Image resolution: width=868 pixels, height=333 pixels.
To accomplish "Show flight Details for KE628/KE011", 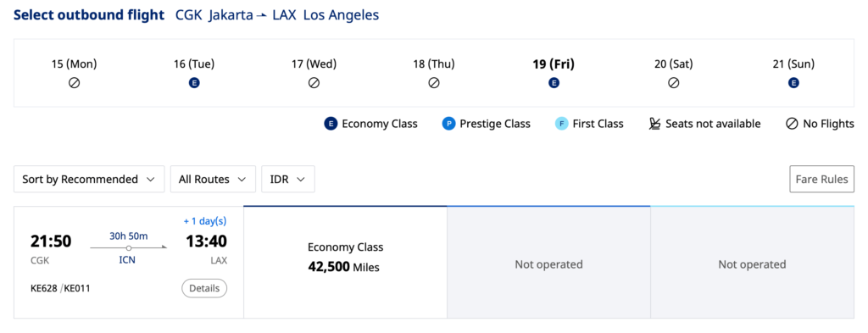I will (204, 288).
